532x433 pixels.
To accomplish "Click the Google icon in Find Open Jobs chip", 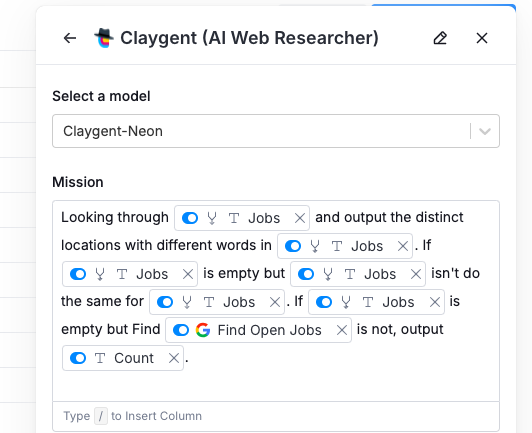I will point(203,330).
